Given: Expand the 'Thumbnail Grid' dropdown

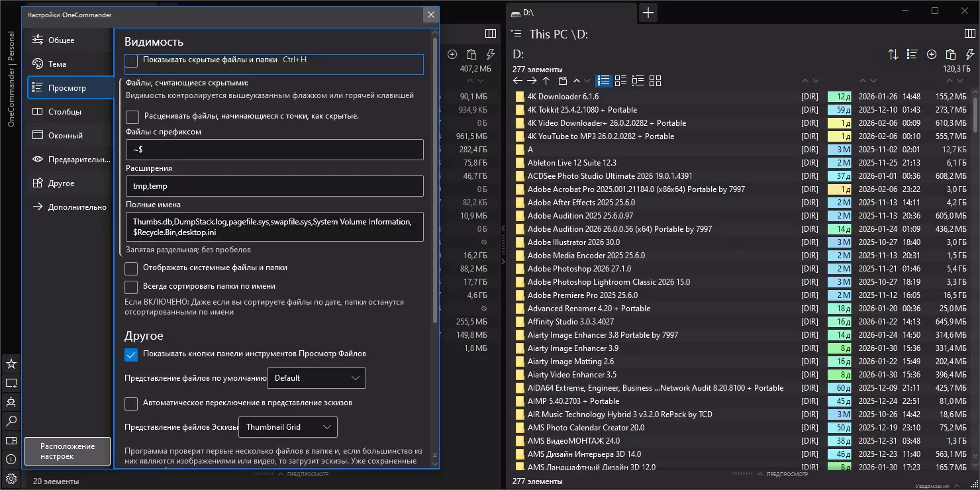Looking at the screenshot, I should pyautogui.click(x=287, y=427).
